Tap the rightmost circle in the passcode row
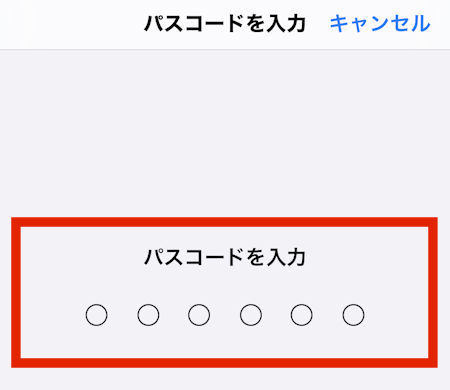Viewport: 450px width, 390px height. [x=353, y=315]
